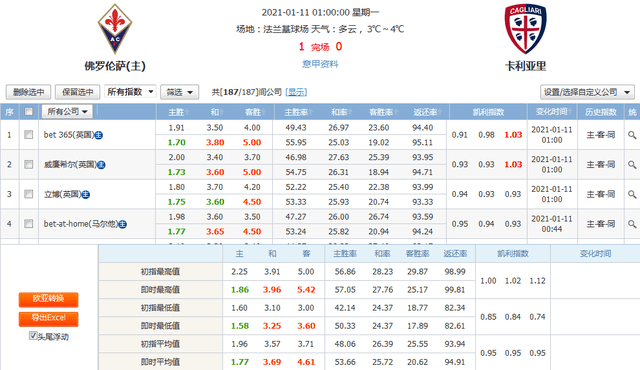The width and height of the screenshot is (640, 370).
Task: Click the 初指最高值 row label
Action: pos(160,272)
